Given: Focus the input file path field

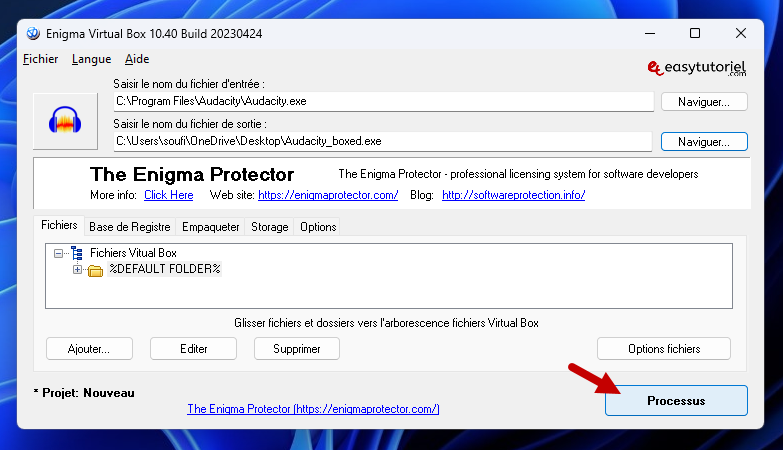Looking at the screenshot, I should [x=384, y=101].
